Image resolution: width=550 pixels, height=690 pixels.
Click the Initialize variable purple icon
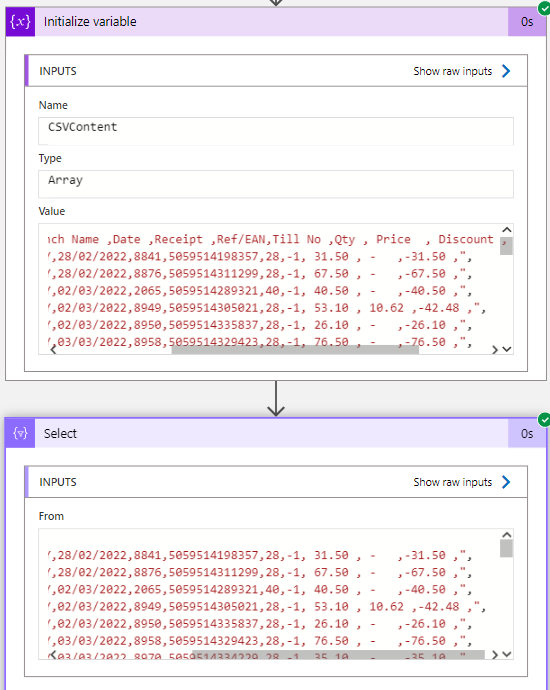[x=20, y=22]
